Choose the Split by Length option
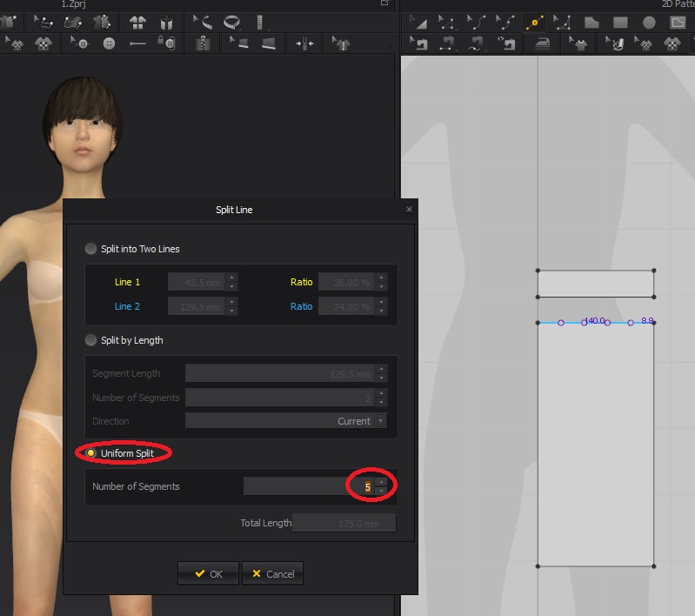The height and width of the screenshot is (616, 695). tap(90, 340)
